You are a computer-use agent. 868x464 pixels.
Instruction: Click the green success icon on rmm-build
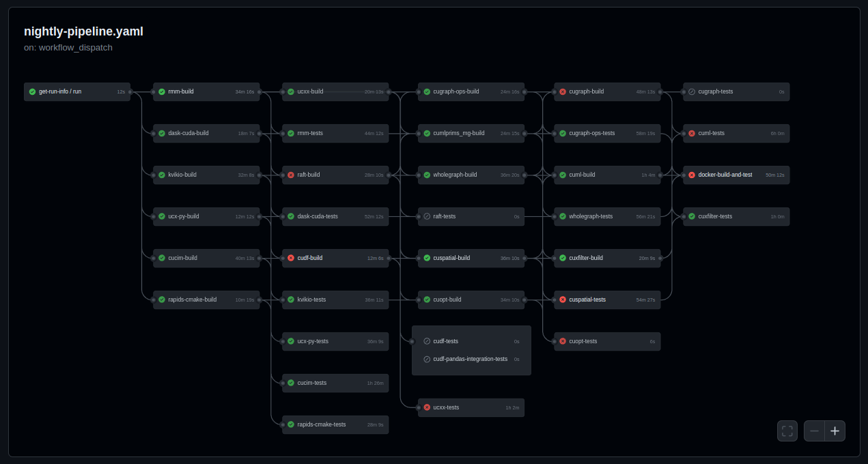point(162,91)
